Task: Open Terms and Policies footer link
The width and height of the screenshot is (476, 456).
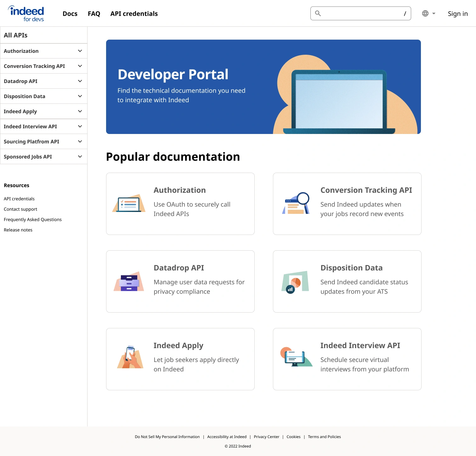Action: 324,437
